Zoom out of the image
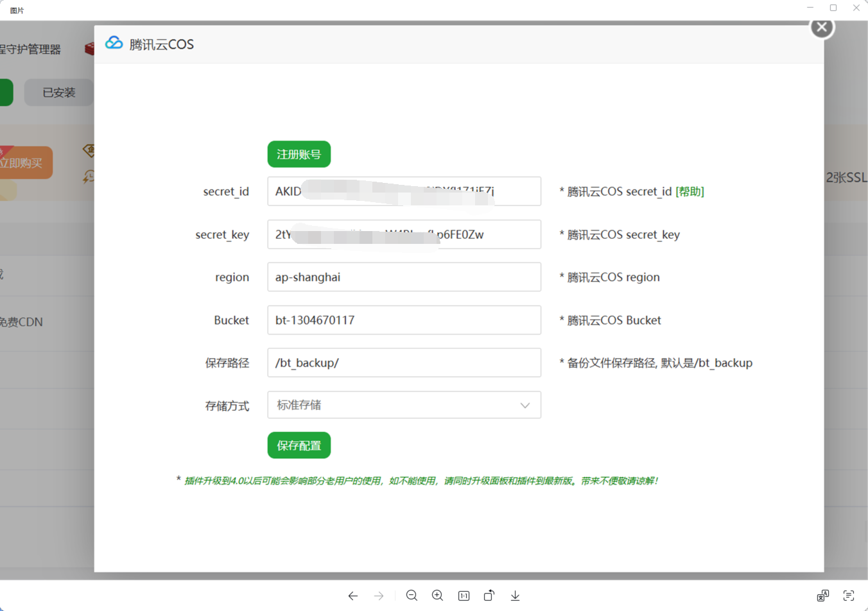The width and height of the screenshot is (868, 611). pyautogui.click(x=412, y=596)
